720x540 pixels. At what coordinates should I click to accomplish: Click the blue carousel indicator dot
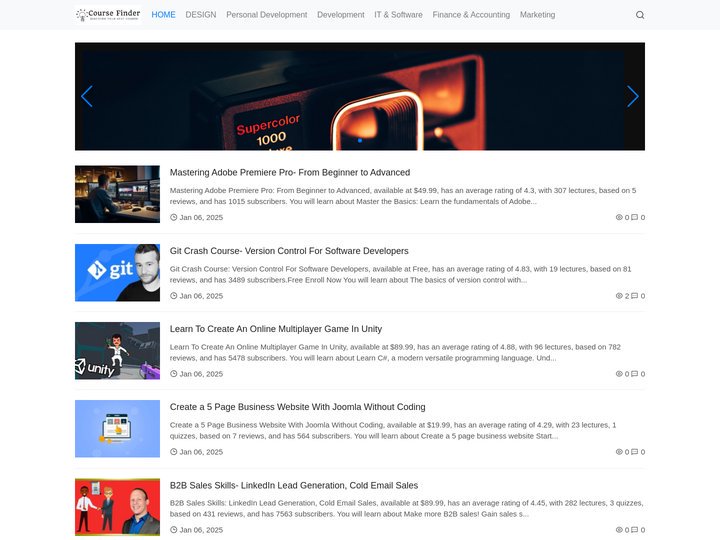point(360,141)
